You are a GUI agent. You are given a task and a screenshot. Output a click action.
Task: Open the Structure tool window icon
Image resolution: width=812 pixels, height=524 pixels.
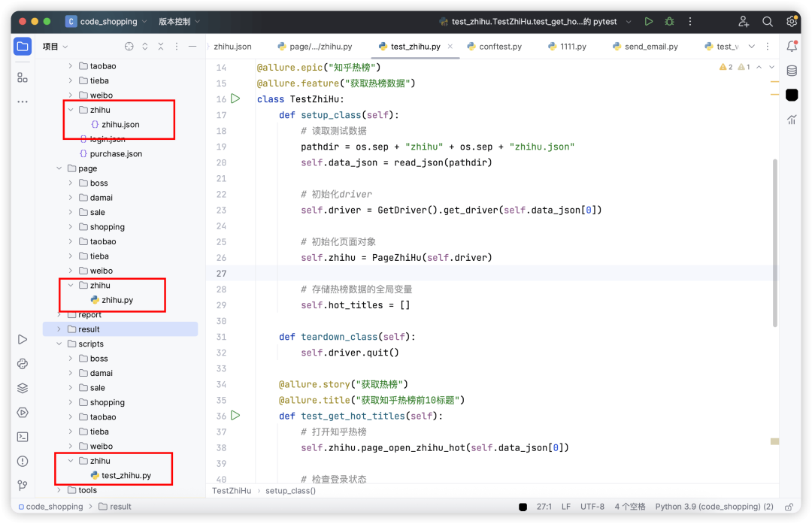[x=23, y=77]
